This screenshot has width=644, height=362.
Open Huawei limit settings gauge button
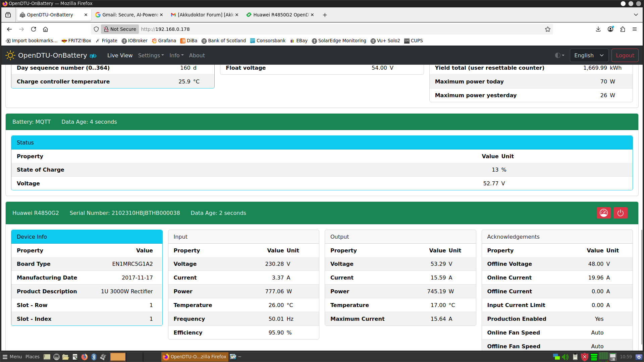(x=603, y=213)
